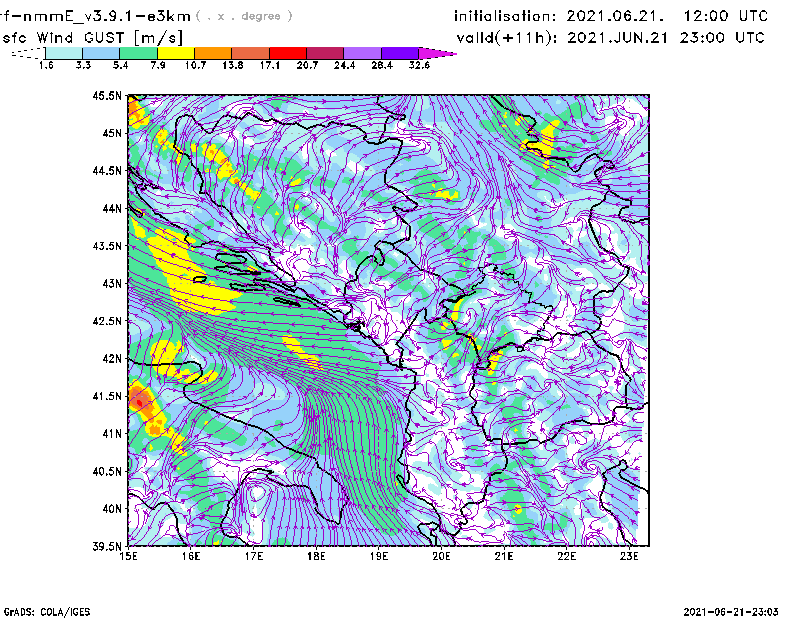Click the grey '( . x . degree )' text
This screenshot has height=618, width=800.
[x=244, y=16]
